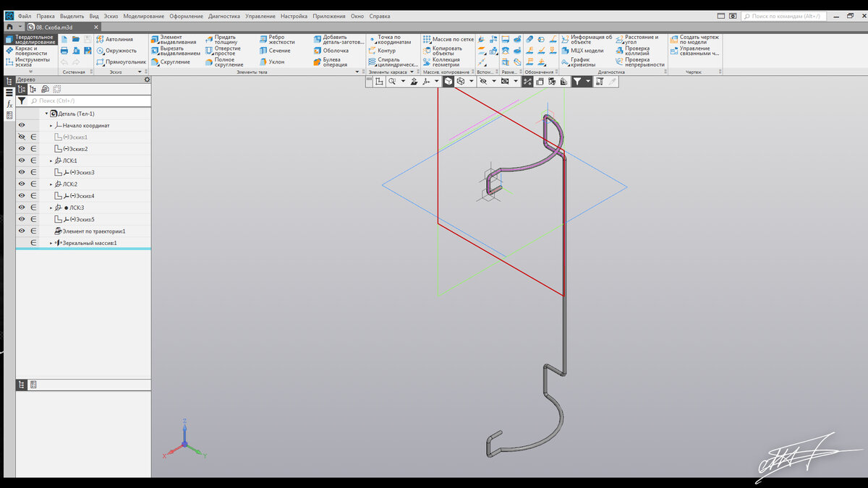Toggle visibility of Элемент по траектории:1
The image size is (868, 488).
pyautogui.click(x=22, y=231)
